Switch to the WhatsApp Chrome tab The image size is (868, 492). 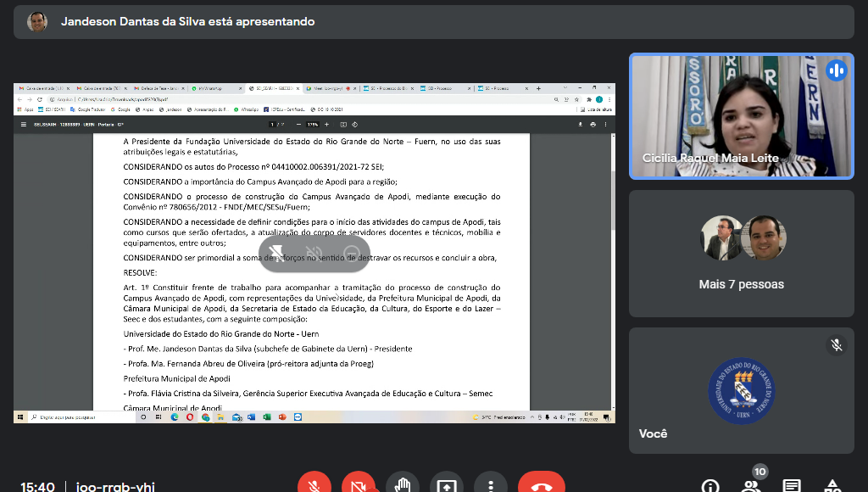pyautogui.click(x=216, y=88)
